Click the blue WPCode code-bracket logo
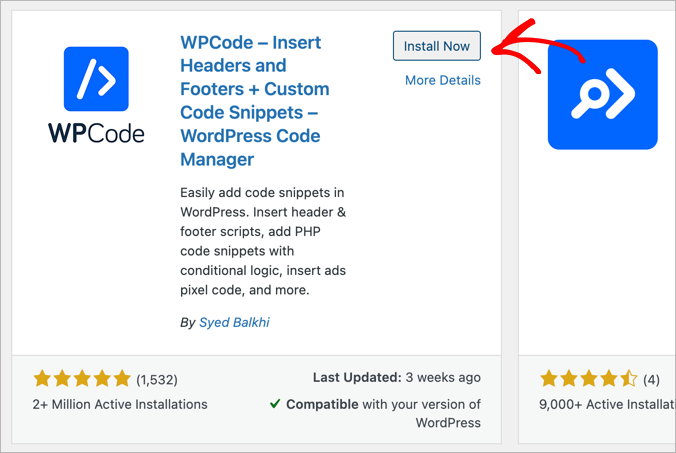Viewport: 676px width, 453px height. point(96,78)
